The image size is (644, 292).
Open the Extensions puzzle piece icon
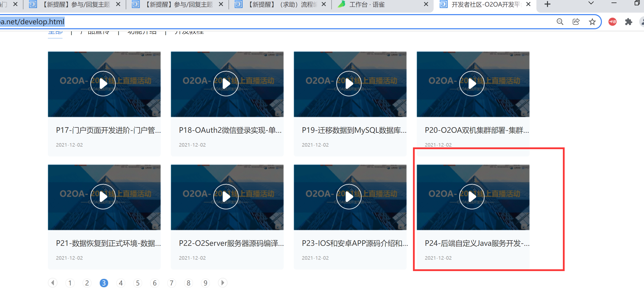coord(629,22)
